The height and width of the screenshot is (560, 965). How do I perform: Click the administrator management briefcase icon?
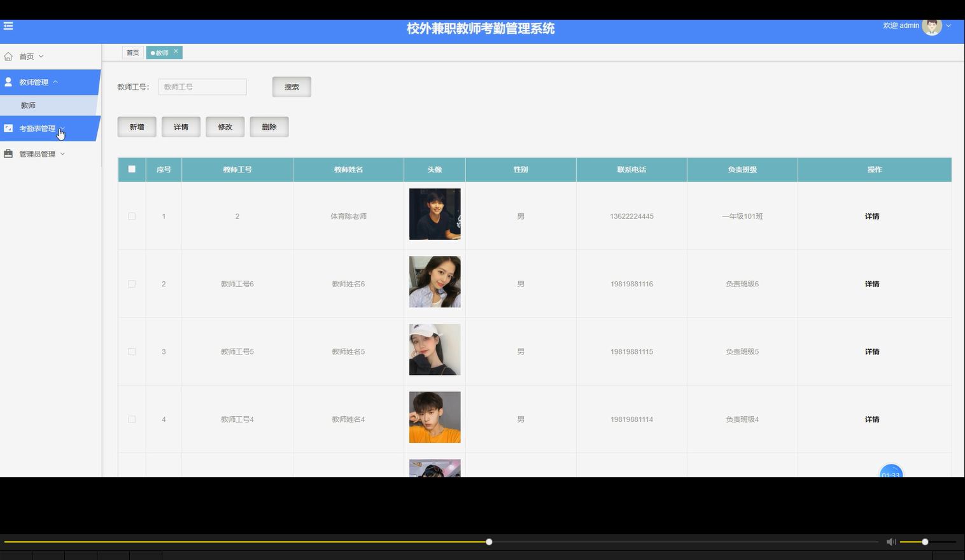click(8, 154)
